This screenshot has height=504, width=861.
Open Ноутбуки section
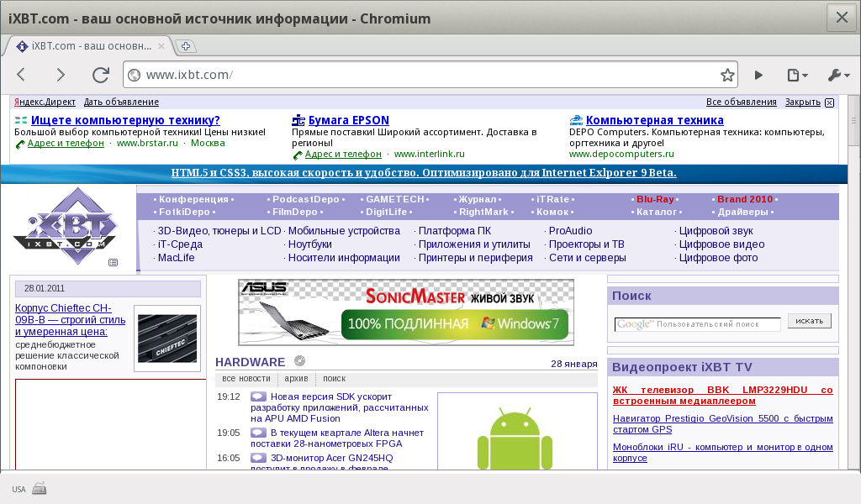[309, 244]
